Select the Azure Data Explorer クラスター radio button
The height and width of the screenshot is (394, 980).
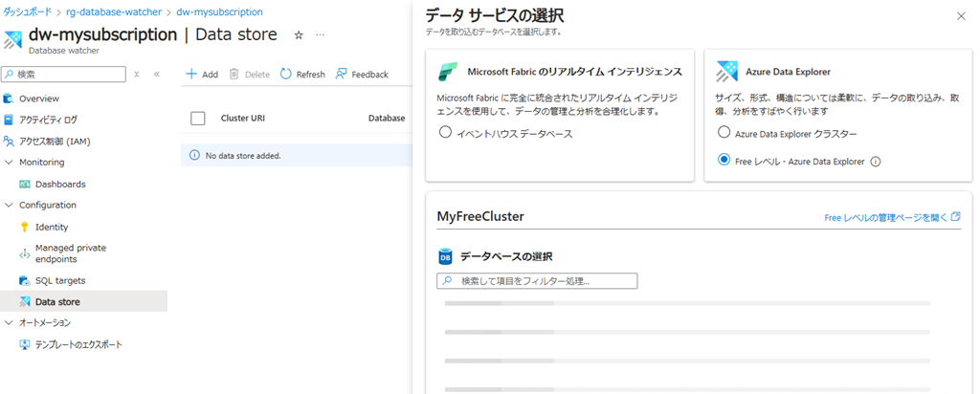click(x=724, y=132)
